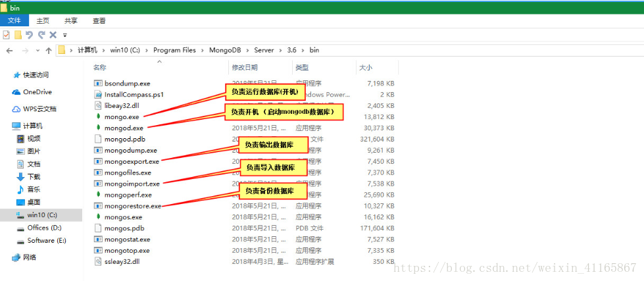Click win10 (C:) in the address breadcrumb
Viewport: 644px width, 281px height.
point(125,50)
